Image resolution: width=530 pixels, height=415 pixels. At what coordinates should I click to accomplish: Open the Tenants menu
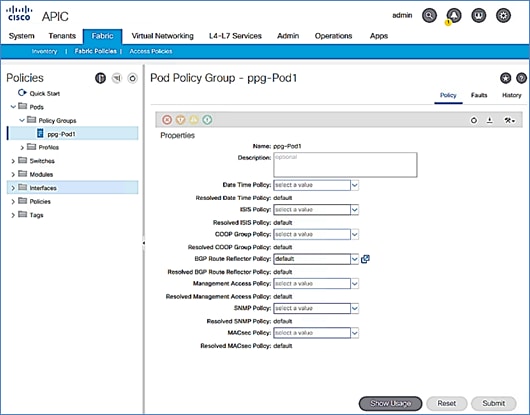point(62,36)
